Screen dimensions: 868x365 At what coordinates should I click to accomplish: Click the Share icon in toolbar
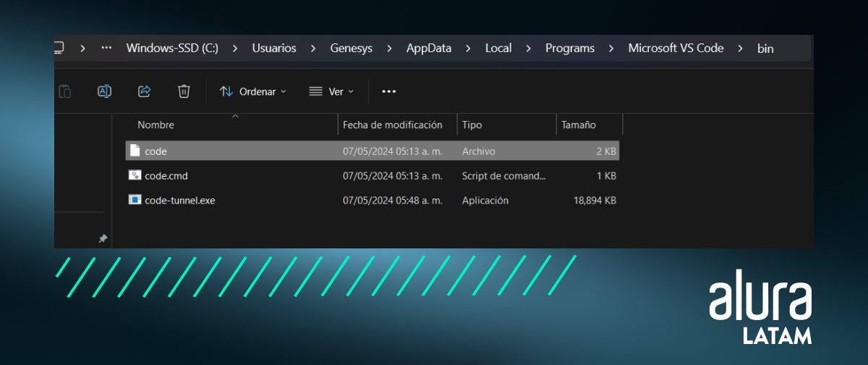tap(144, 91)
